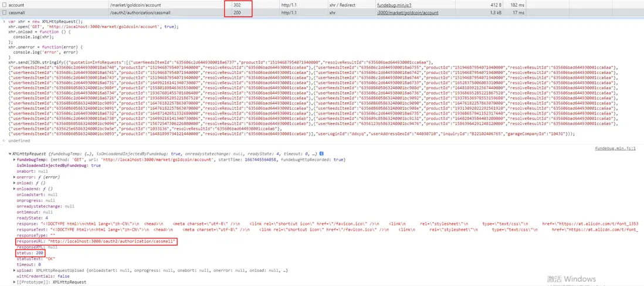Screen dimensions: 644x286
Task: Click the 'onreadystatechange: null' property line
Action: (x=45, y=206)
